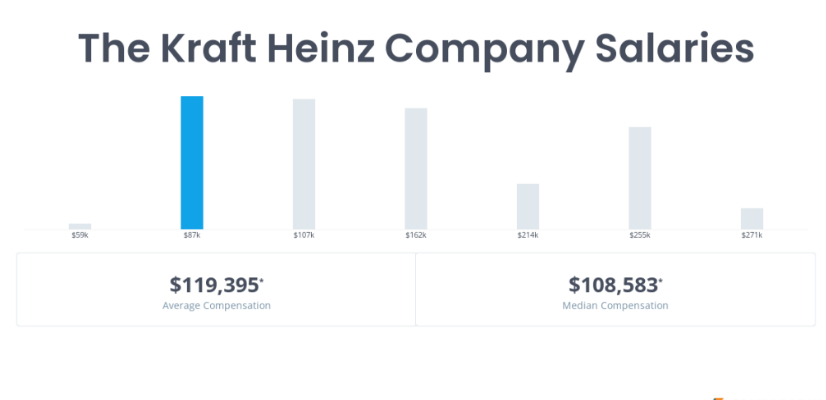826x400 pixels.
Task: Click the orange mark in bottom-right corner
Action: (x=718, y=397)
